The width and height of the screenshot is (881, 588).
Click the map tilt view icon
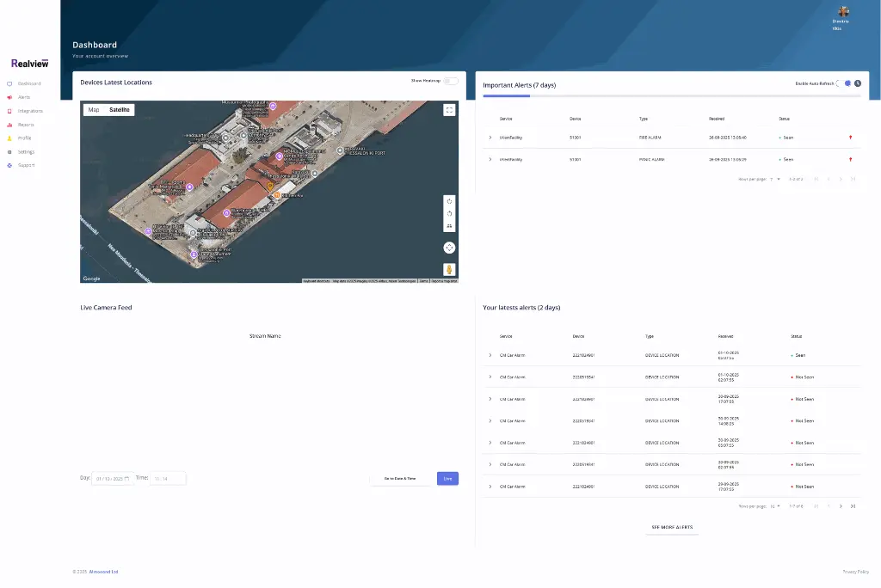[449, 225]
